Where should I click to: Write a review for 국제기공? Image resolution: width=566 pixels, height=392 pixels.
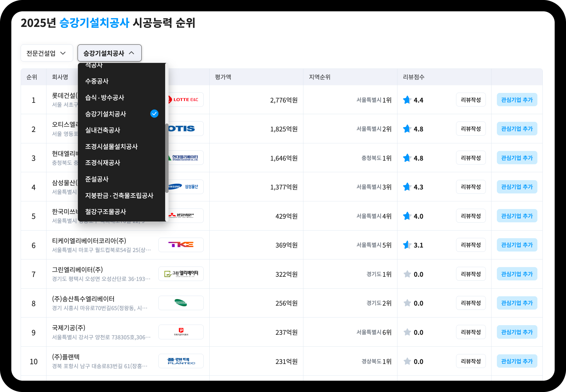[x=471, y=332]
